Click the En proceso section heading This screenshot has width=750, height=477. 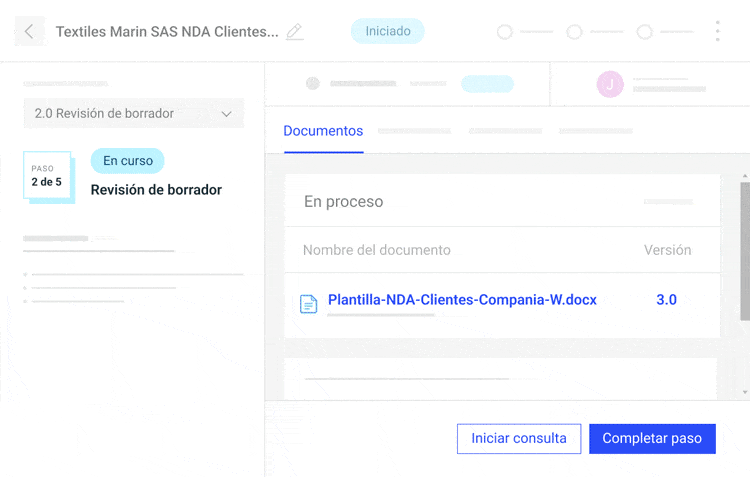[x=343, y=201]
